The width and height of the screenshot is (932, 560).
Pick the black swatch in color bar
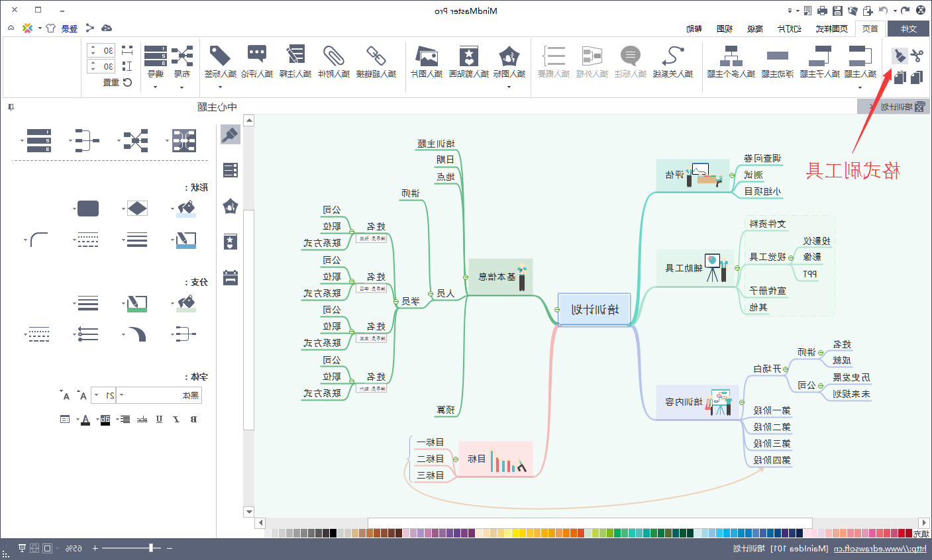pyautogui.click(x=333, y=533)
